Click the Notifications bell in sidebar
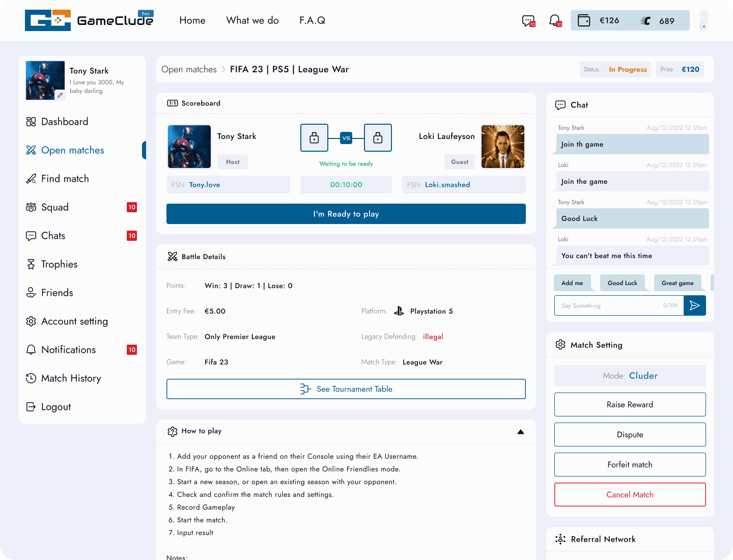Image resolution: width=733 pixels, height=560 pixels. (31, 350)
